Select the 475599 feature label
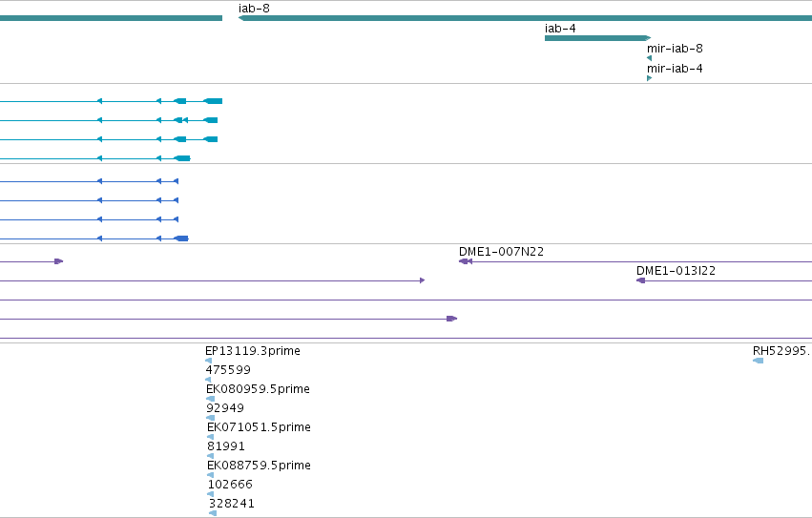812x518 pixels. point(228,370)
